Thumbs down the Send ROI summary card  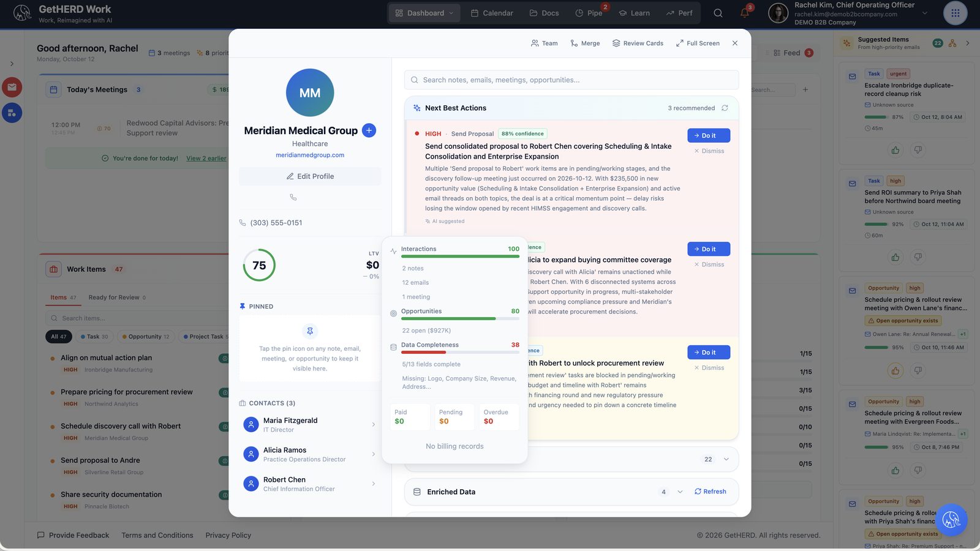tap(918, 257)
